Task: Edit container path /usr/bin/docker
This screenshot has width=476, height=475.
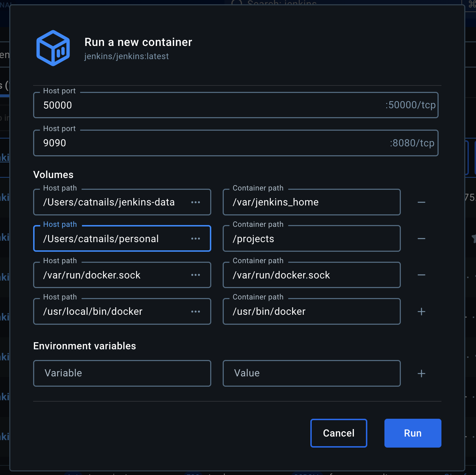Action: point(311,312)
